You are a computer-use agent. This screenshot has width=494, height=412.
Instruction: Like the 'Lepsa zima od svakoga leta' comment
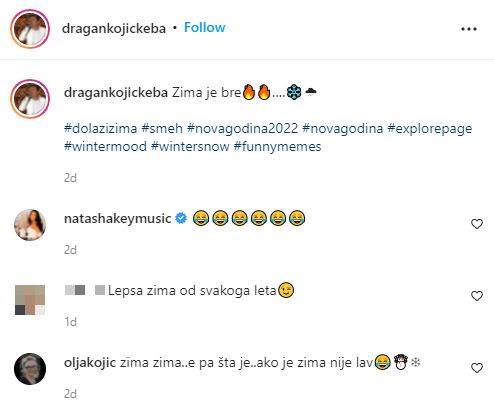point(477,296)
